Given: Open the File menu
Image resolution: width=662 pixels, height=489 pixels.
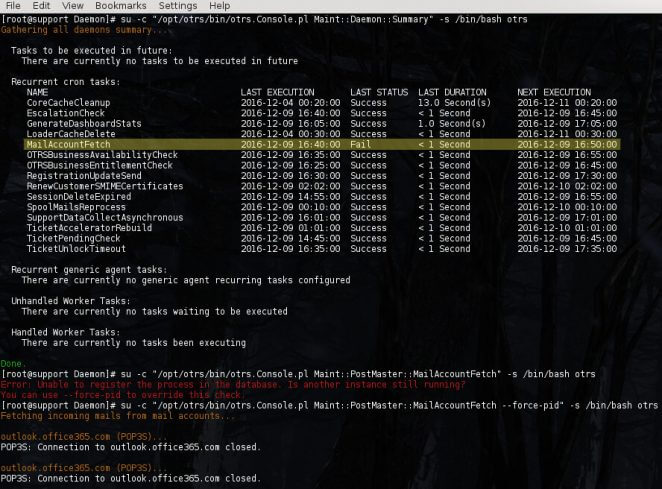Looking at the screenshot, I should (x=13, y=6).
